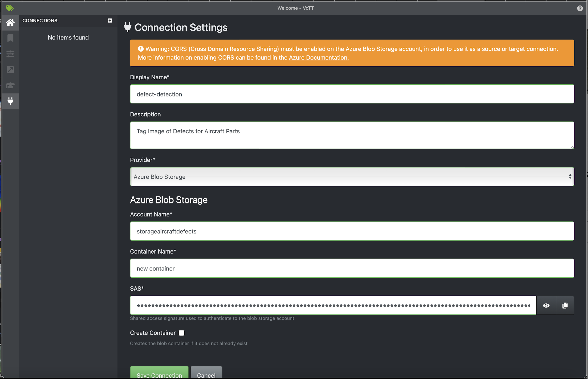Focus the Display Name field

352,94
